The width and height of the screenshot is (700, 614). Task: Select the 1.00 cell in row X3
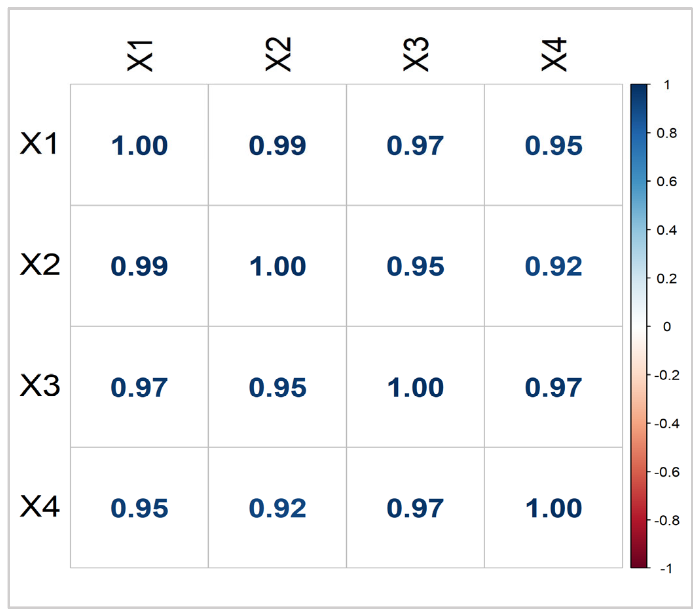415,388
